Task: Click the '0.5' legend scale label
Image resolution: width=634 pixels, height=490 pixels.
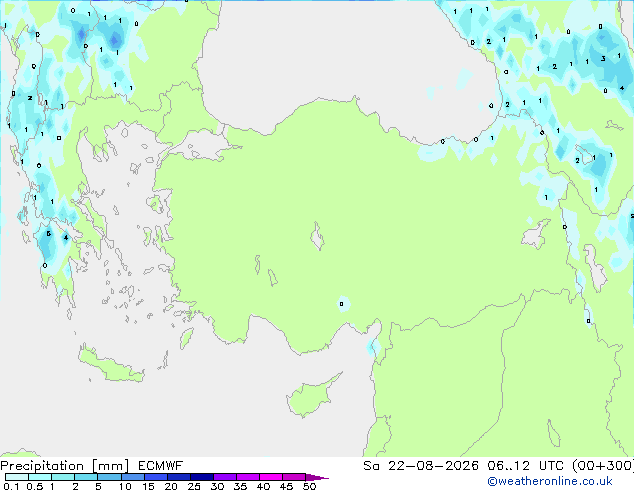Action: [35, 486]
